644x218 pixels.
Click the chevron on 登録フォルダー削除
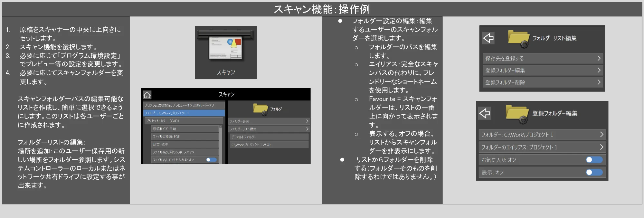coord(599,82)
